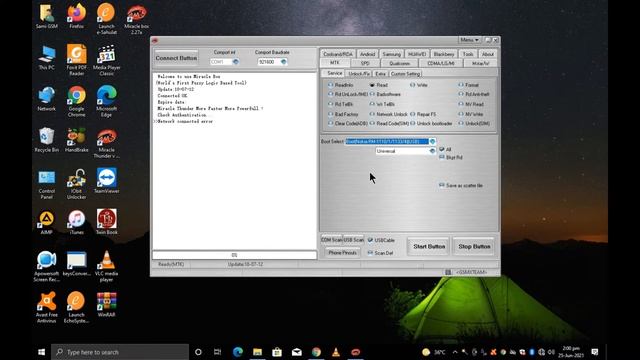Screen dimensions: 640x360
Task: Click taskbar search box
Action: [x=120, y=352]
